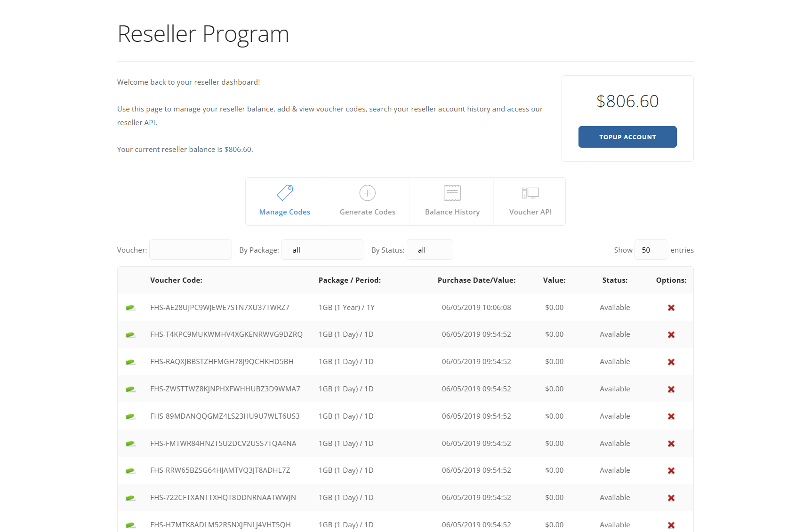Focus the Voucher search input field
This screenshot has width=811, height=532.
coord(191,250)
